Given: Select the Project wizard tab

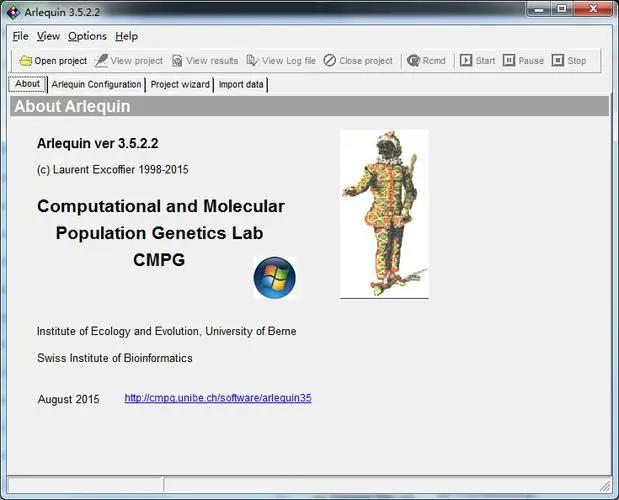Looking at the screenshot, I should pyautogui.click(x=181, y=85).
